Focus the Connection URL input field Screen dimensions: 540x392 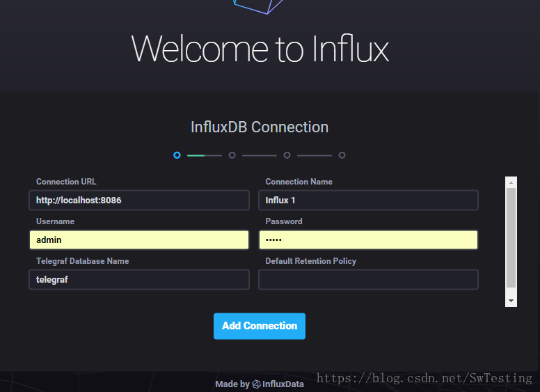[x=139, y=200]
